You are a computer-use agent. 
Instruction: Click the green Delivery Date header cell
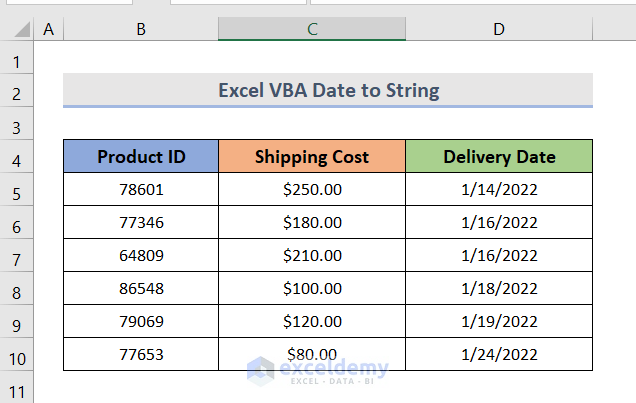point(499,156)
